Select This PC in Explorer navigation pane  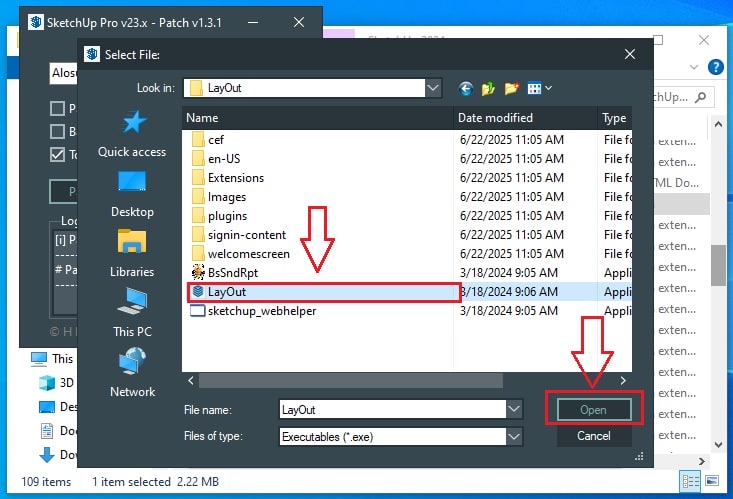[51, 359]
